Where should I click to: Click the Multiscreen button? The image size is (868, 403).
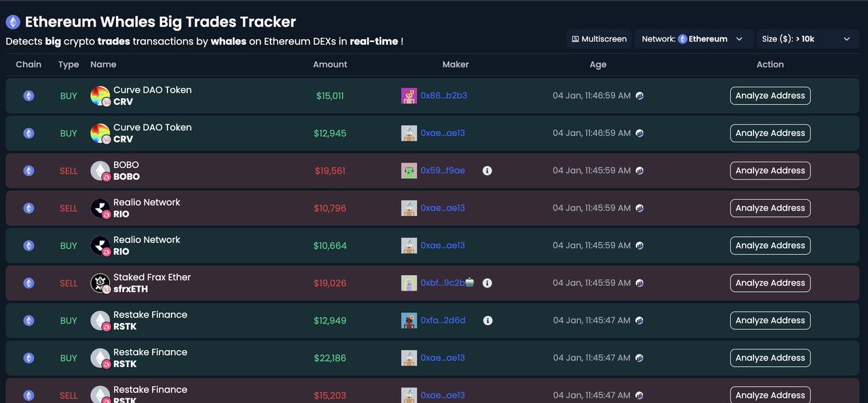599,39
